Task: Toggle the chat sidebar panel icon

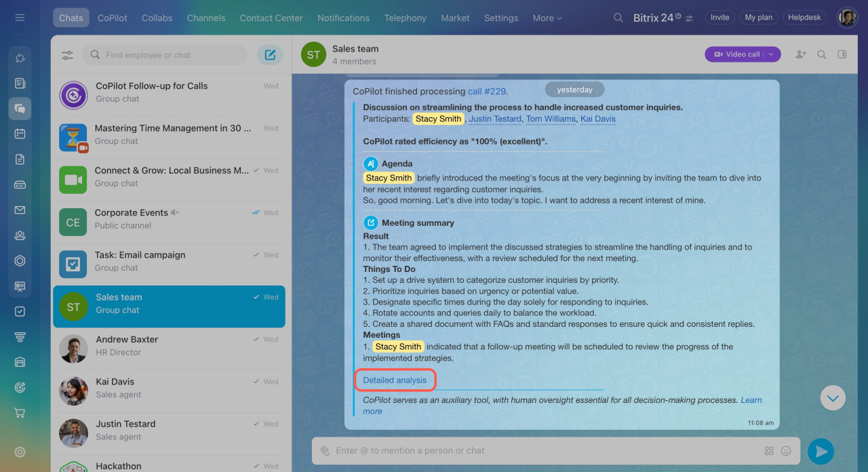Action: (842, 54)
